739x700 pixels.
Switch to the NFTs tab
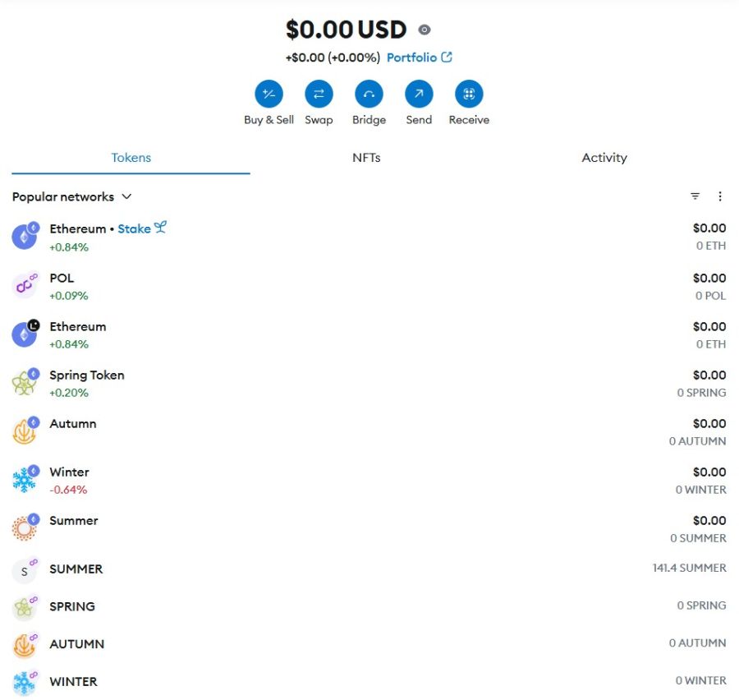click(366, 158)
